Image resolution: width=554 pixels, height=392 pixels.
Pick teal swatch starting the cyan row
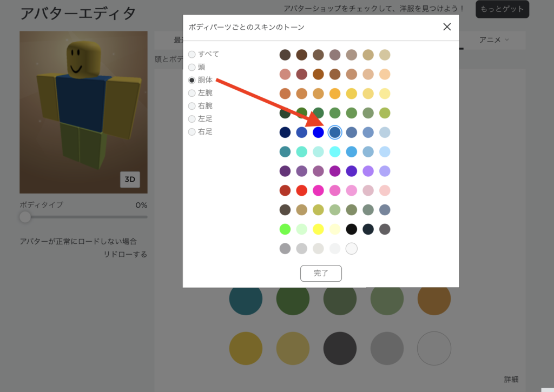(285, 152)
